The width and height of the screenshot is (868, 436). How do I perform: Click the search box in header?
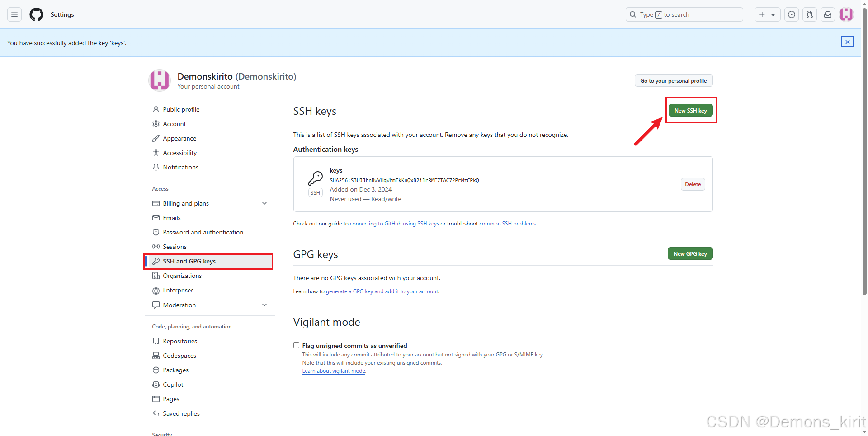684,14
